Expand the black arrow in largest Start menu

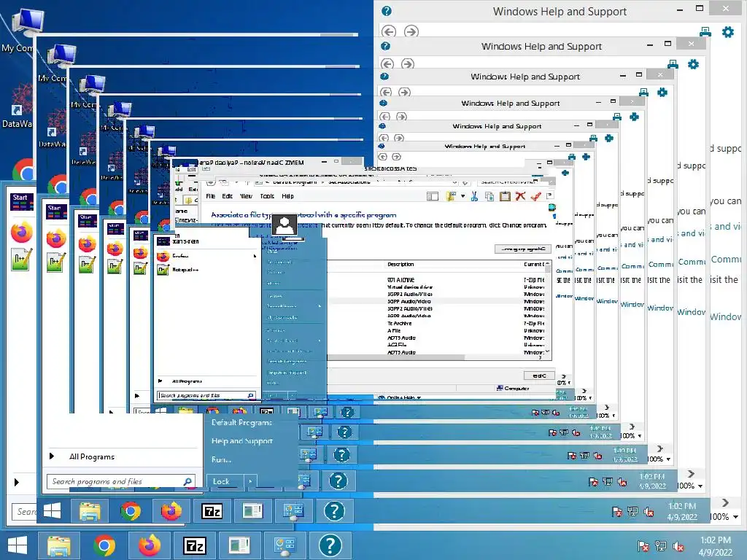pos(17,483)
